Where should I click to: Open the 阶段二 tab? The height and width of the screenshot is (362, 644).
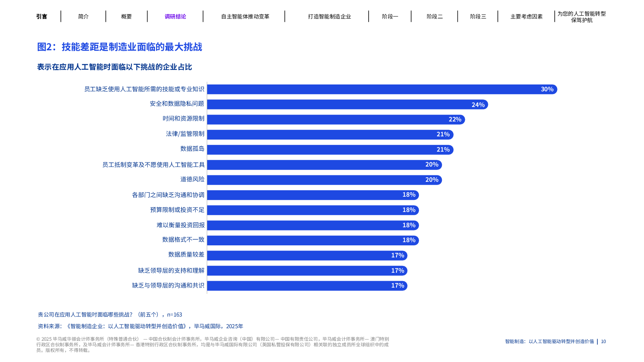(434, 16)
